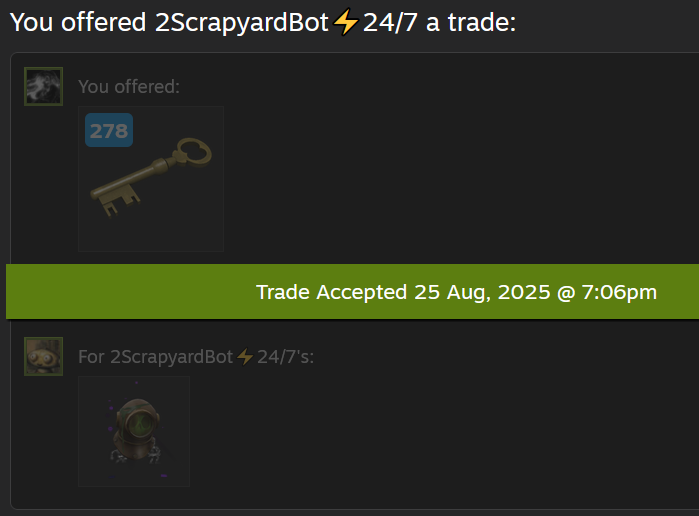The image size is (699, 516).
Task: Open 2ScrapyardBot's goggle-eyed avatar
Action: coord(43,356)
